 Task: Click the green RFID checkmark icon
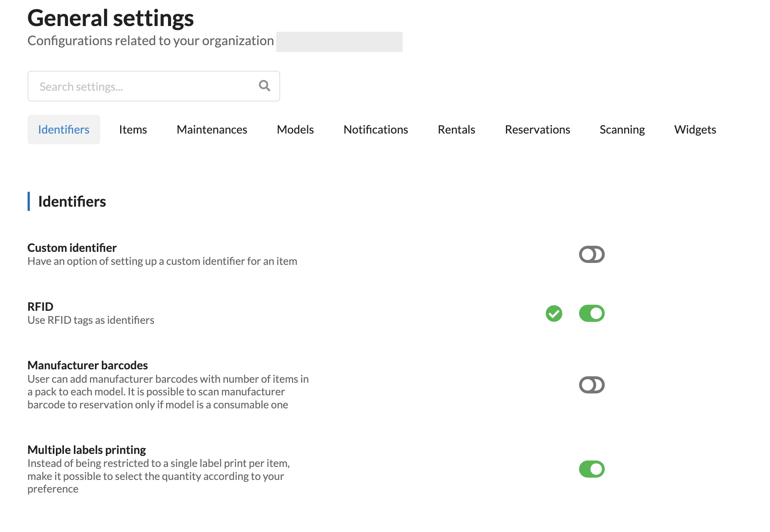coord(554,313)
